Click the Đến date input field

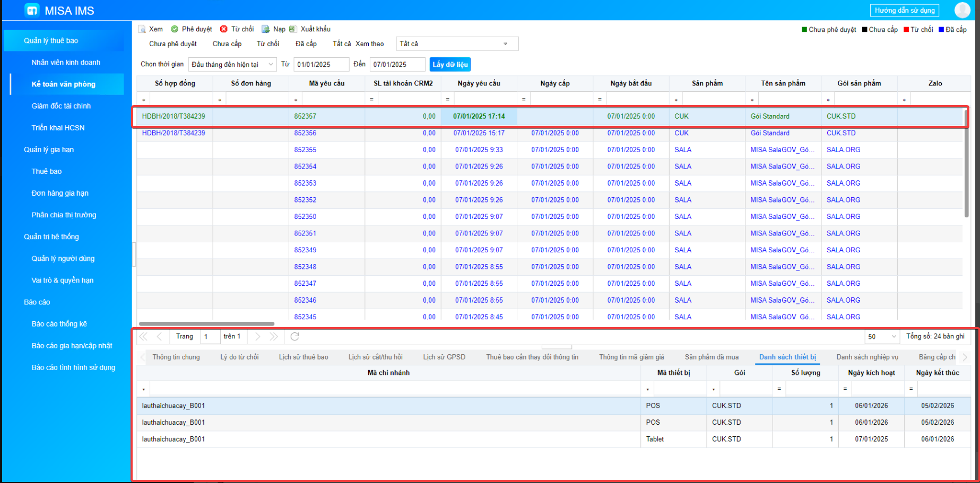tap(397, 65)
